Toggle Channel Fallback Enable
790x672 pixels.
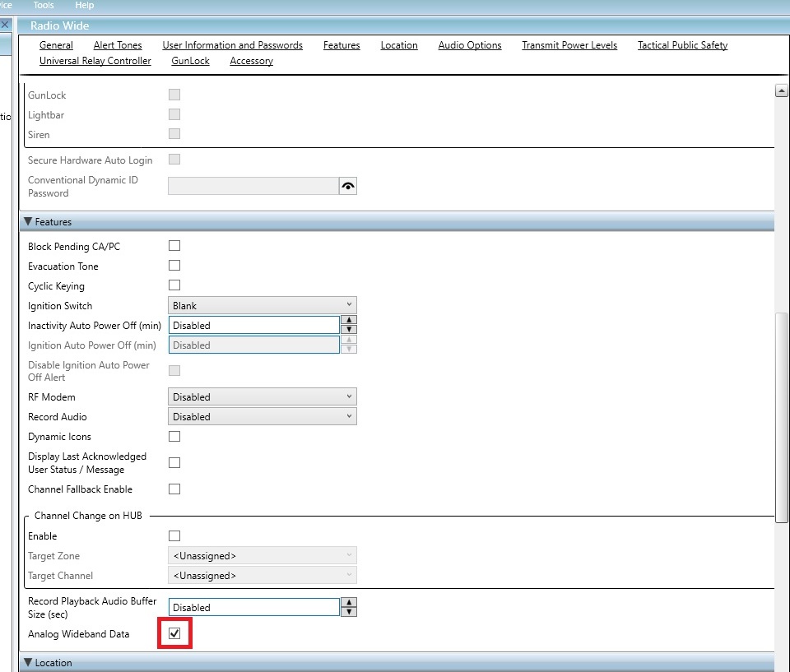point(174,489)
